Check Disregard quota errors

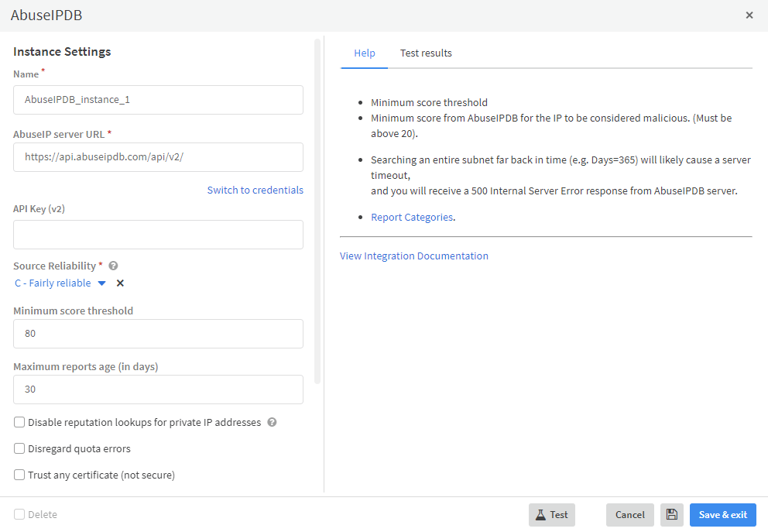tap(19, 449)
